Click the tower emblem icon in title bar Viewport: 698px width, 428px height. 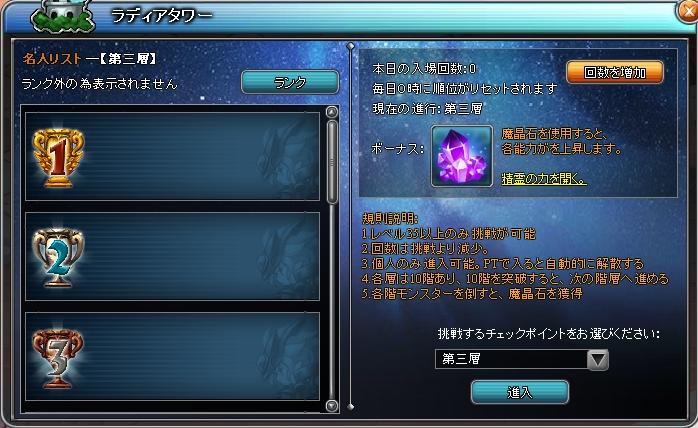(62, 17)
